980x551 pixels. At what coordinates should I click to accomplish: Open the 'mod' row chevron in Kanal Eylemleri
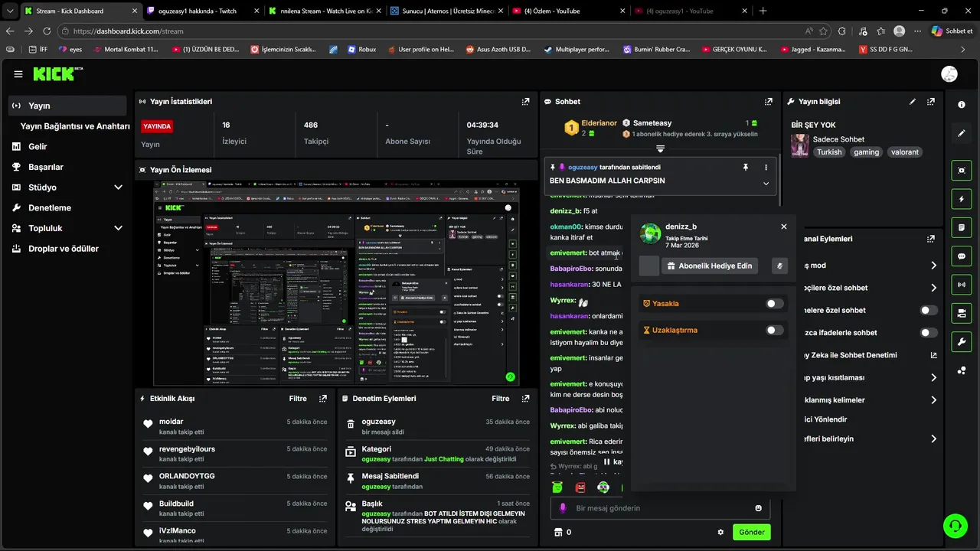click(933, 266)
